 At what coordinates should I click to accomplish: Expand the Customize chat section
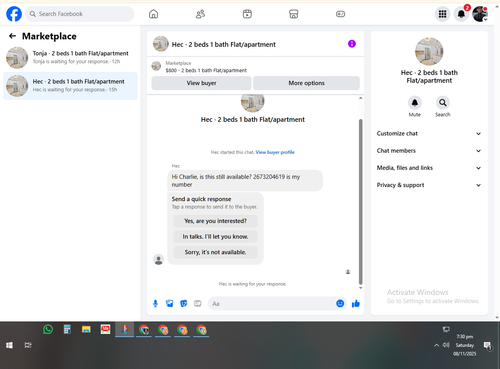tap(429, 134)
